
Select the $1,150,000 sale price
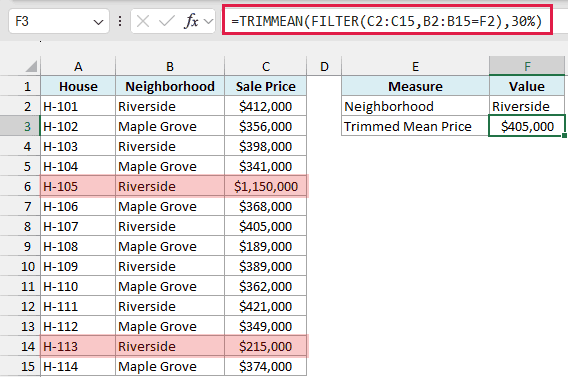266,186
